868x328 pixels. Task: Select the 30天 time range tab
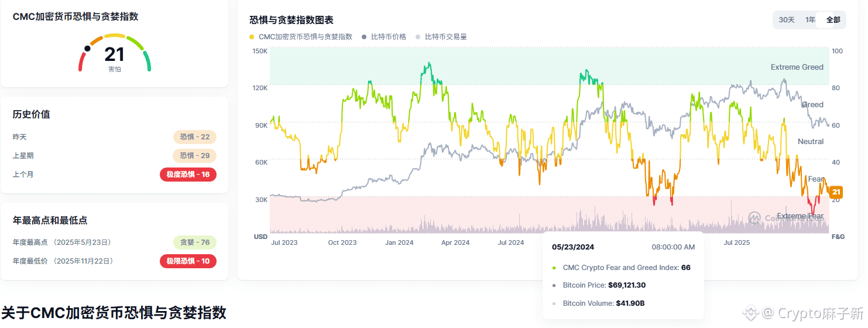click(x=787, y=20)
